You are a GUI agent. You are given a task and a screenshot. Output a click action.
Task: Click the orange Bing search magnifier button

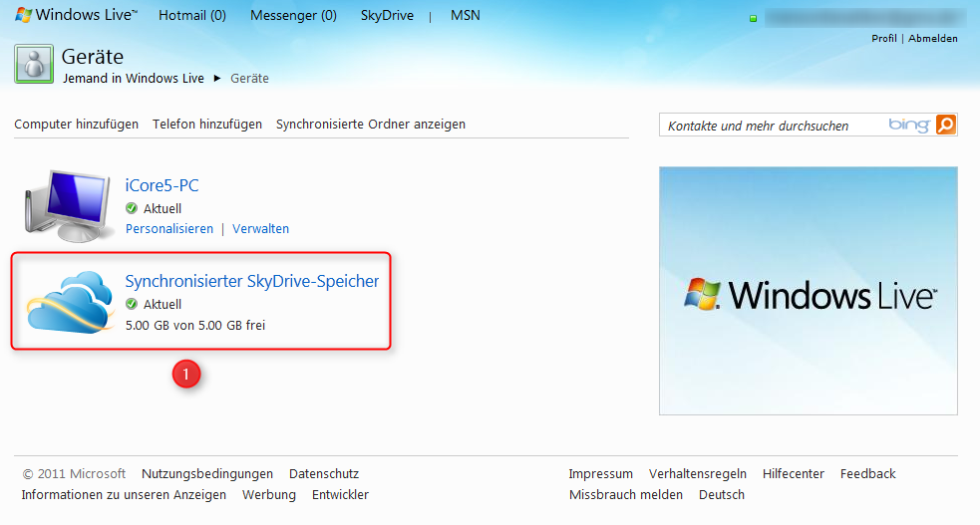(946, 125)
